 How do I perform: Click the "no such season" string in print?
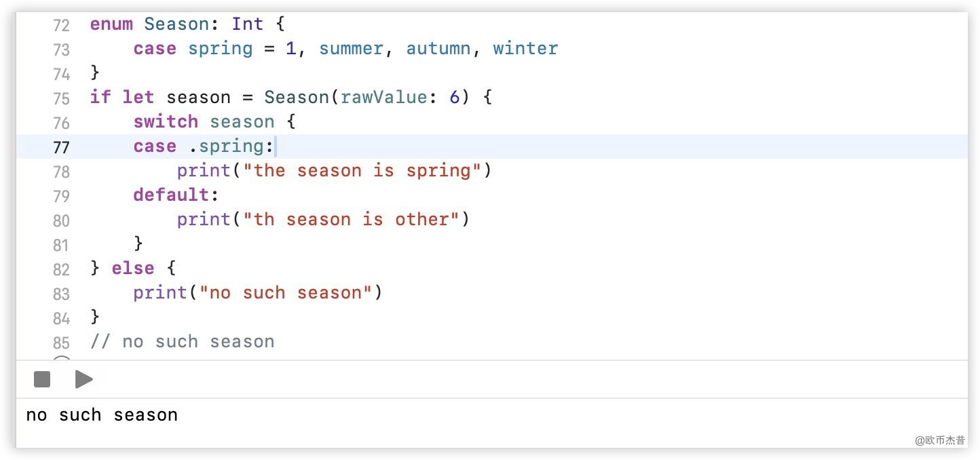[x=285, y=293]
